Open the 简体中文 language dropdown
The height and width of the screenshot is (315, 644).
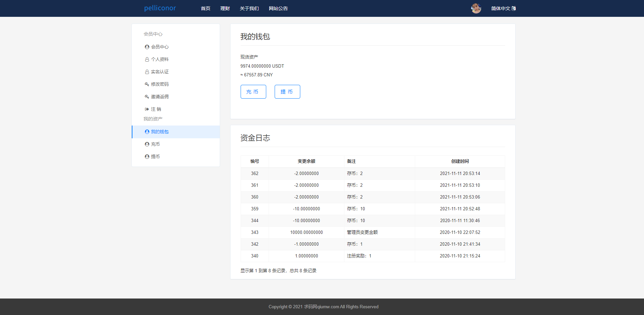[503, 8]
